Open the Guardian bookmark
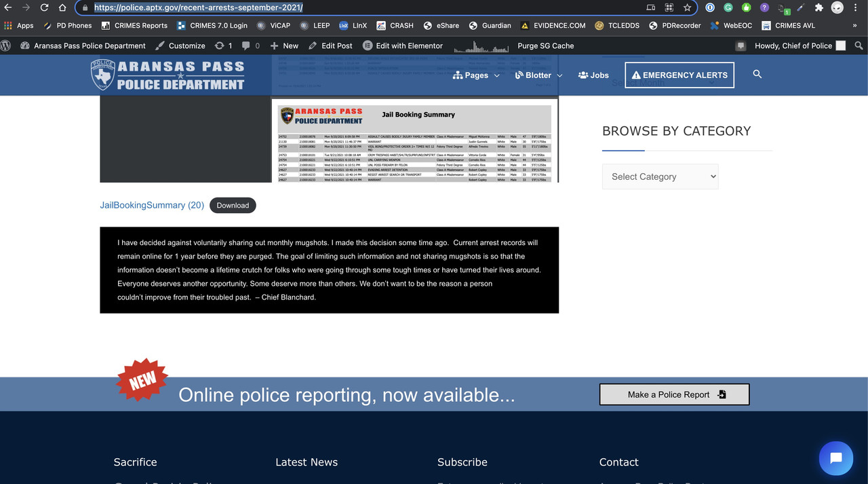Image resolution: width=868 pixels, height=484 pixels. pos(490,25)
